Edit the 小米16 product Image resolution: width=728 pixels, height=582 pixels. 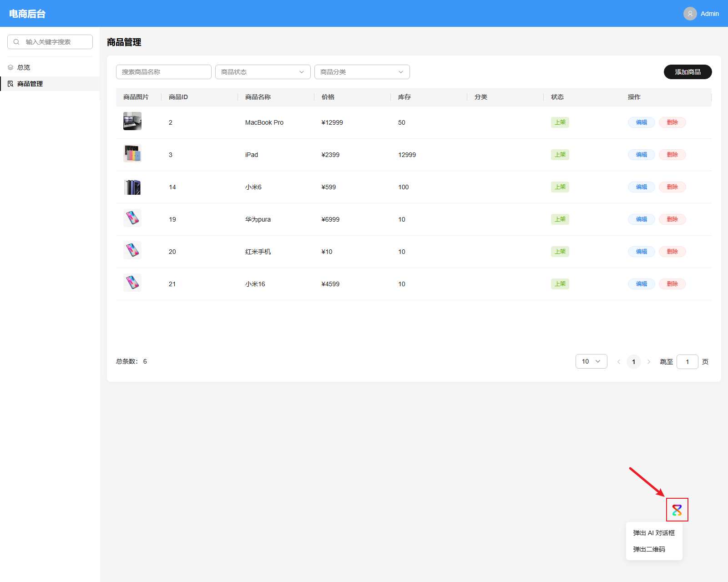tap(642, 284)
